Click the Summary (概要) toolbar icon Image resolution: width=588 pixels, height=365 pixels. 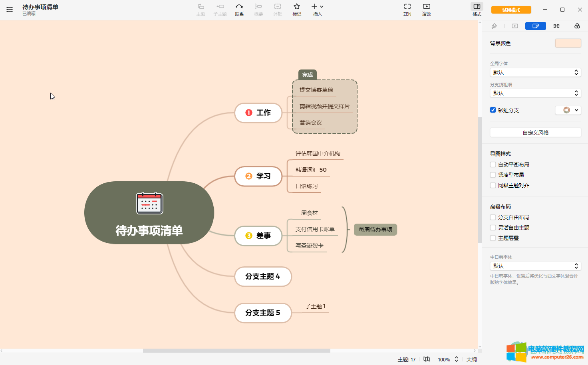258,10
